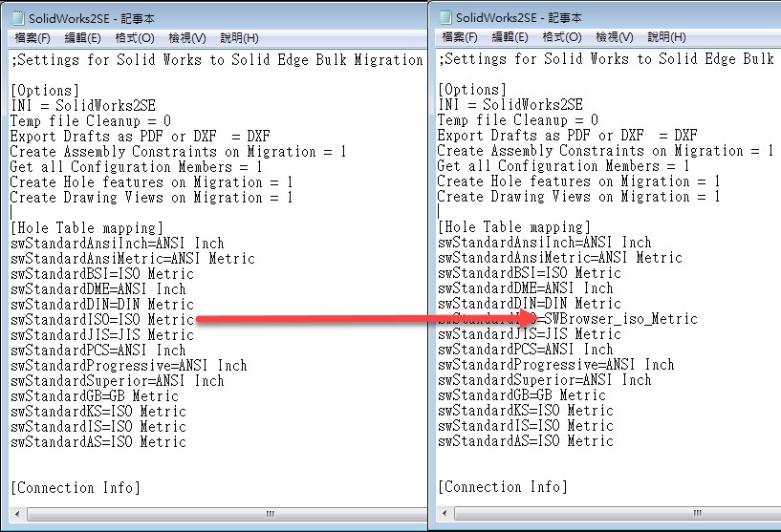Click 'swStandardPCS=ANSI Inch' in right window
Image resolution: width=781 pixels, height=532 pixels.
tap(526, 350)
